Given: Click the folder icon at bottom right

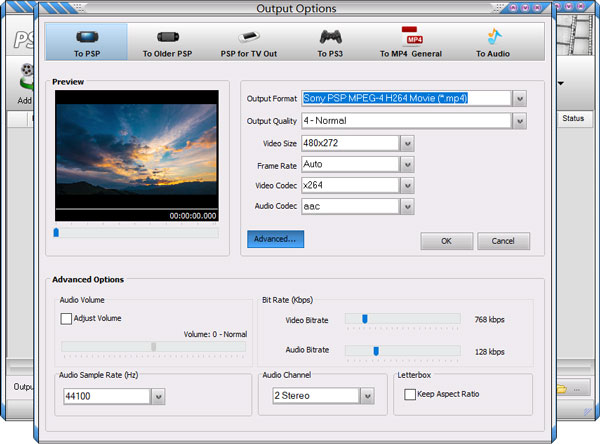Looking at the screenshot, I should pyautogui.click(x=564, y=388).
